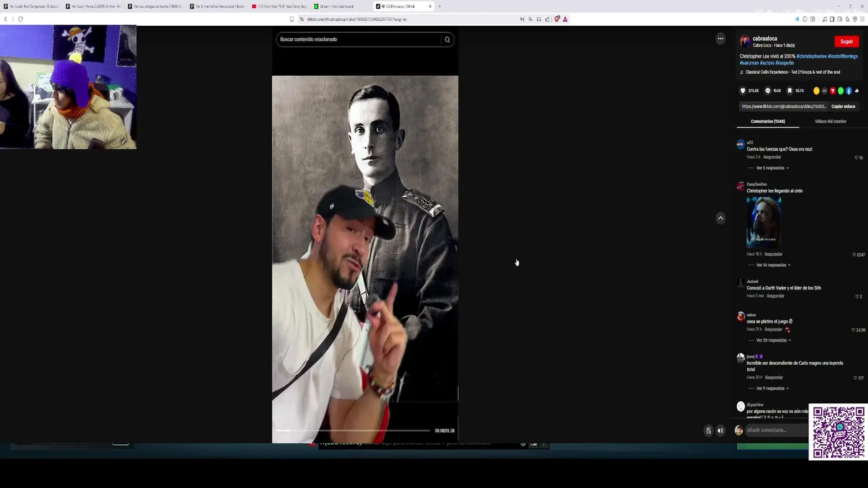Share via yellow circular repost icon

pos(816,91)
